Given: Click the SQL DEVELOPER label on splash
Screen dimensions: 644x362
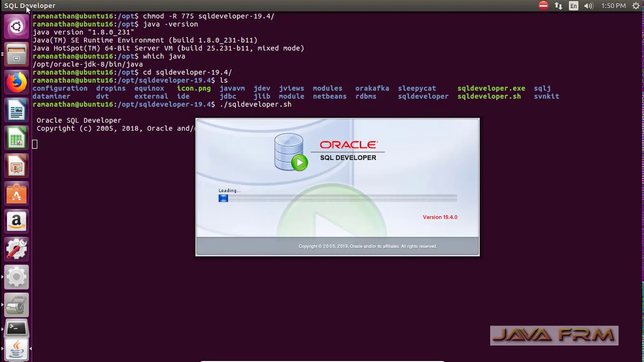Looking at the screenshot, I should [x=348, y=158].
